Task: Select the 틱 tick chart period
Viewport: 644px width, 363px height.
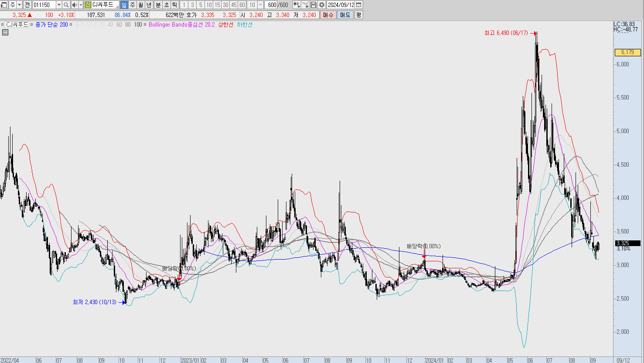Action: (x=175, y=5)
